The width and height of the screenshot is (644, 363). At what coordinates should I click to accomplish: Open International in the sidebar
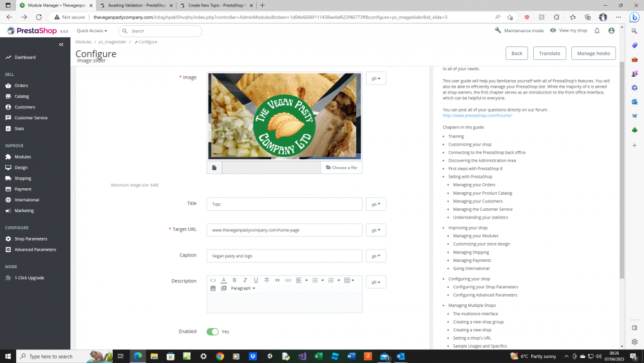coord(26,200)
